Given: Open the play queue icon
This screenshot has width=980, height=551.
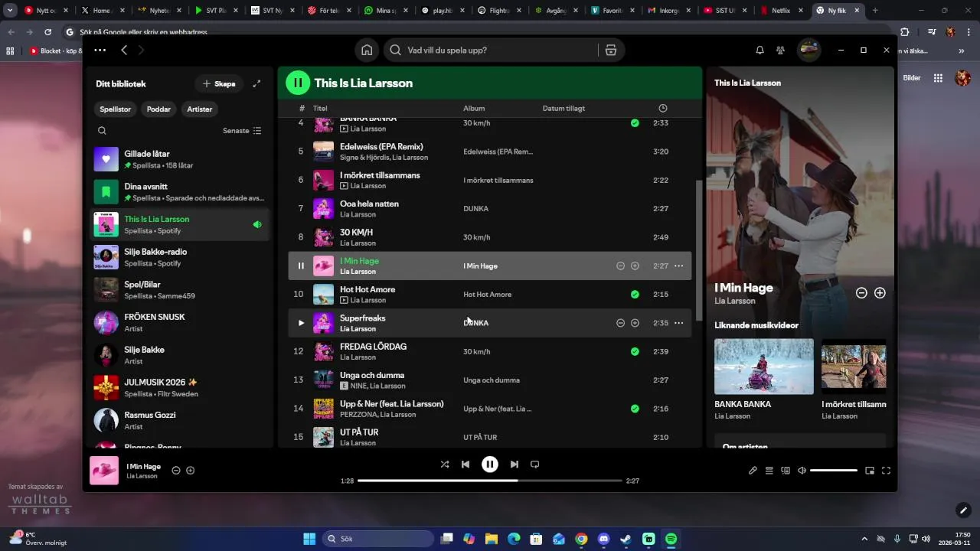Looking at the screenshot, I should 769,471.
